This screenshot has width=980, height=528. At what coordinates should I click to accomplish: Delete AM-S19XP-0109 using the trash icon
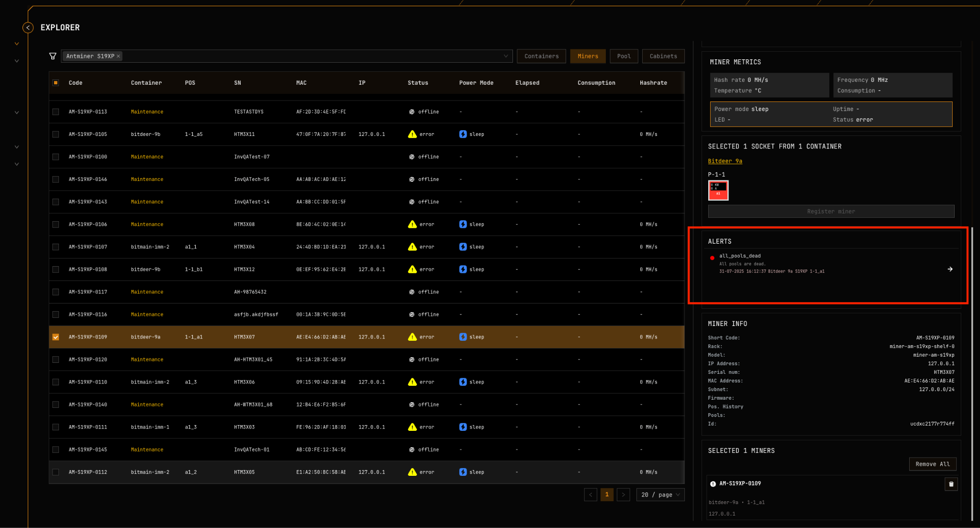[x=951, y=484]
